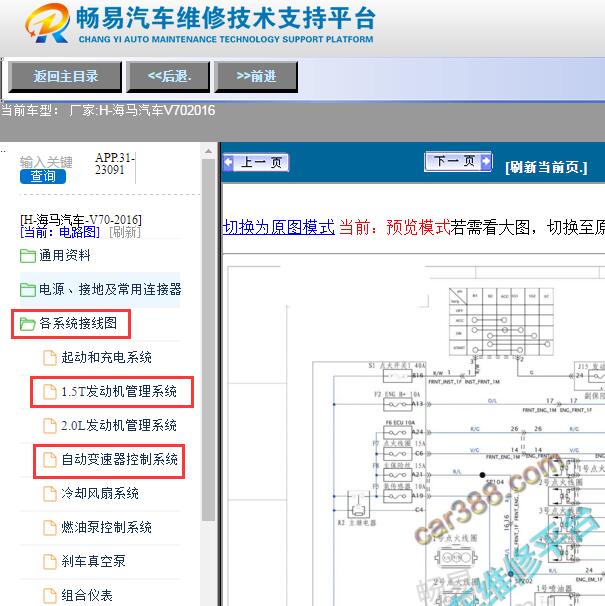Click document icon beside 燃油泵控制系统
The image size is (605, 606).
(49, 528)
